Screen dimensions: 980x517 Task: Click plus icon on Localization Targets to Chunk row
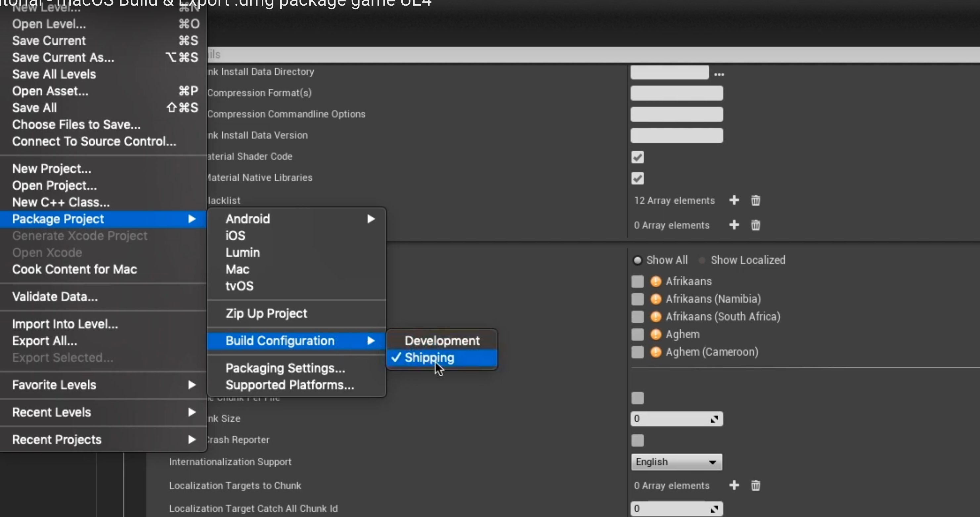pyautogui.click(x=734, y=485)
